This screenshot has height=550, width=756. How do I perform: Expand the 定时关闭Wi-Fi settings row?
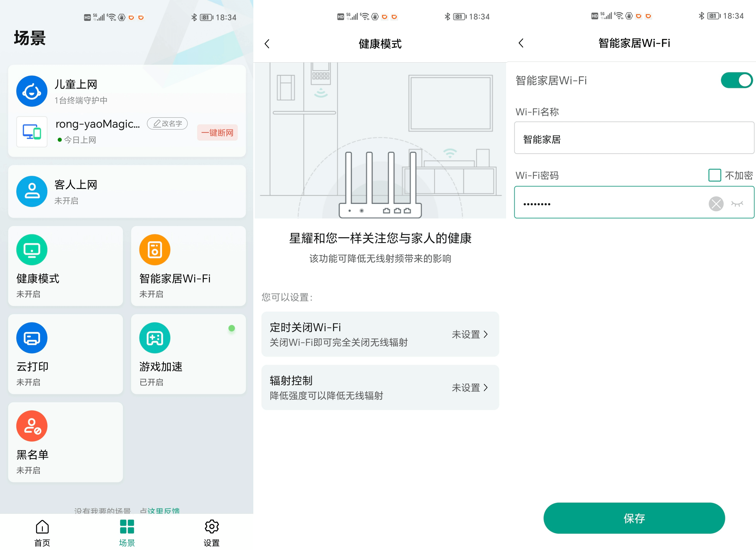380,334
